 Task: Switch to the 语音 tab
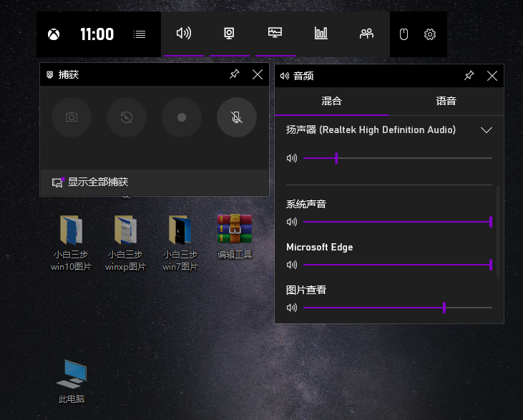(x=446, y=101)
